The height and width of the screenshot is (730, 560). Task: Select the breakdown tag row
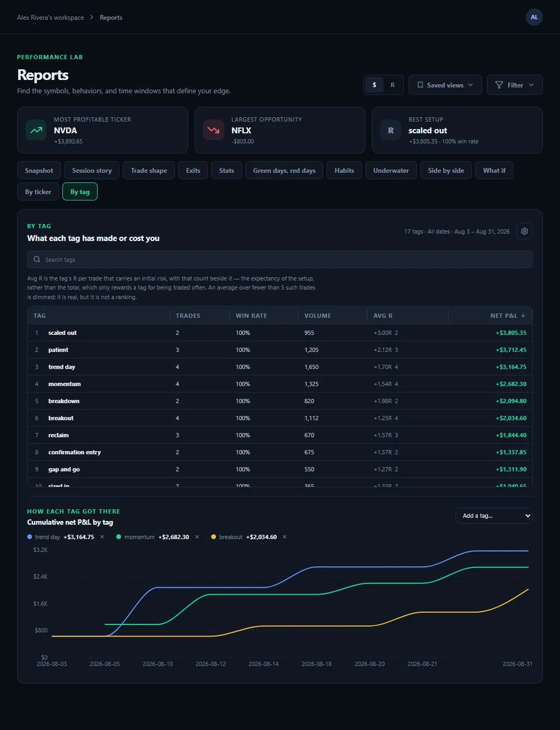[280, 401]
